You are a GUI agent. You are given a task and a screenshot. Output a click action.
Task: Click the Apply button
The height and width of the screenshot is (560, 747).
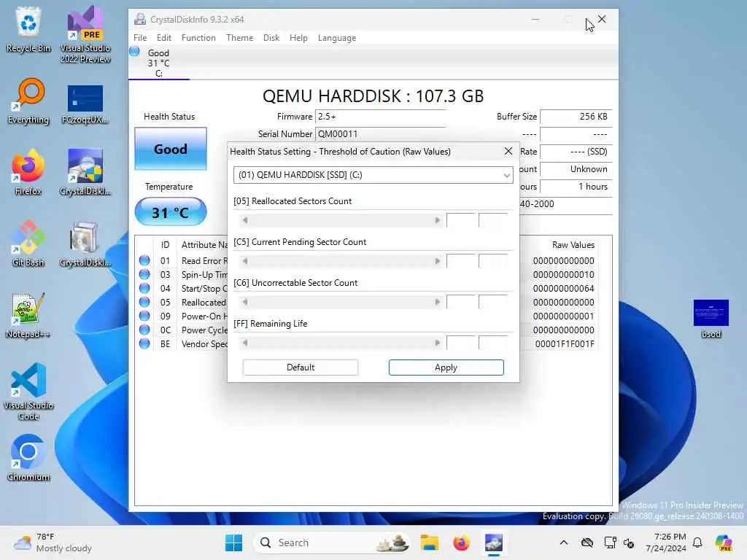coord(446,367)
